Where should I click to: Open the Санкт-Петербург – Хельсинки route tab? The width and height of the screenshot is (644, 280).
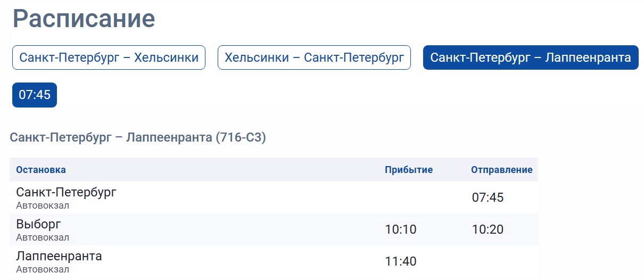109,57
